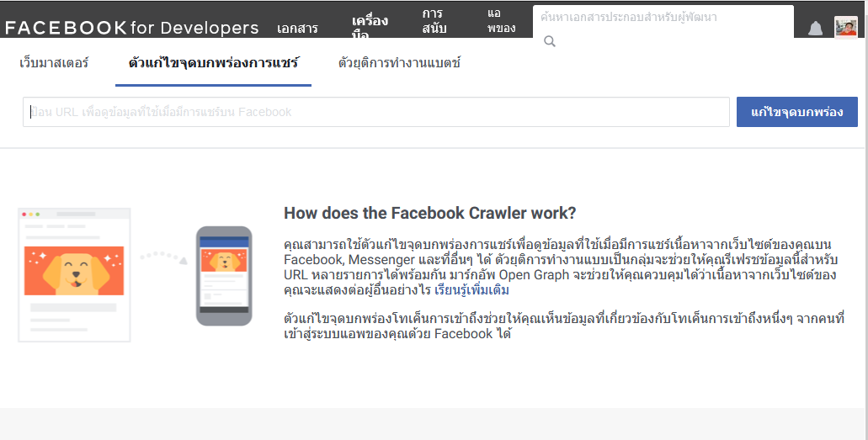
Task: Click the URL input field for debugging
Action: (x=375, y=112)
